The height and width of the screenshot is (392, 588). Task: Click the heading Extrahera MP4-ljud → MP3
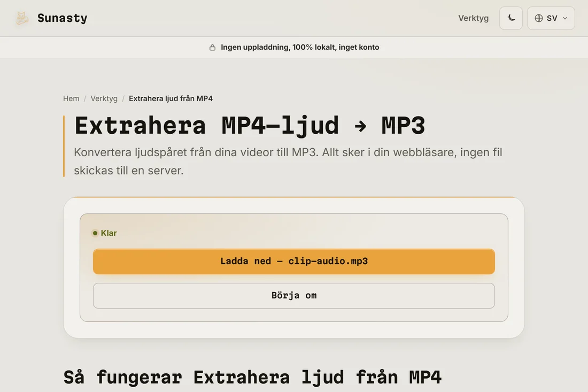[x=250, y=125]
